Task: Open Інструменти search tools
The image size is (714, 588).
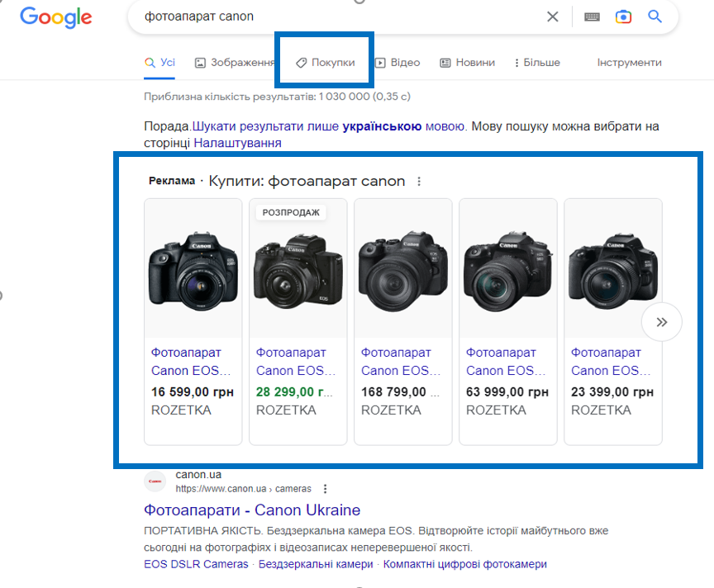Action: (630, 62)
